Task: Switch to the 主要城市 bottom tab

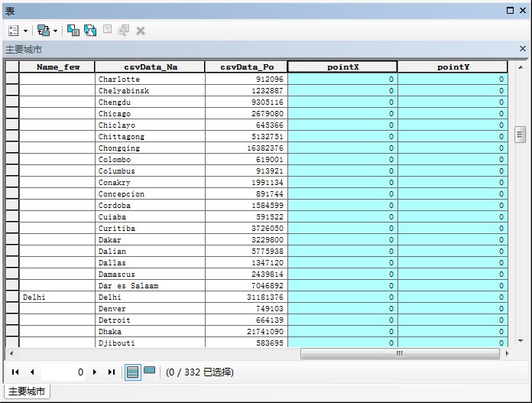Action: click(26, 392)
